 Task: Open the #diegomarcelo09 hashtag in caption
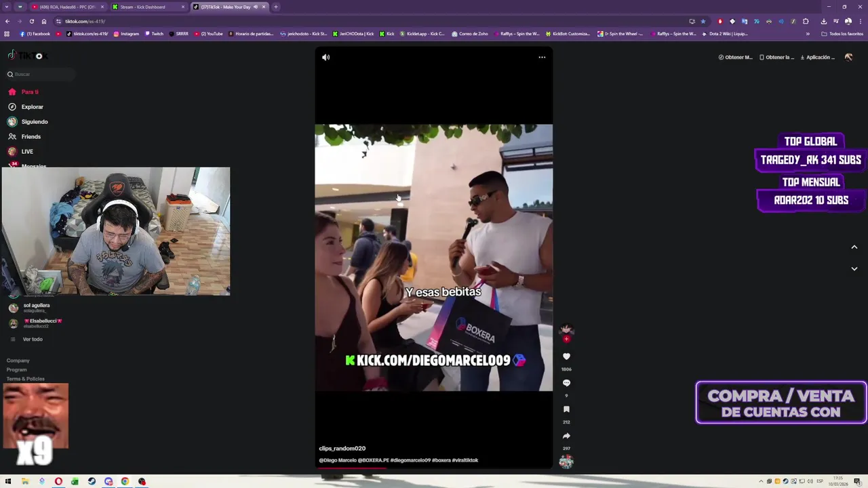[x=410, y=460]
